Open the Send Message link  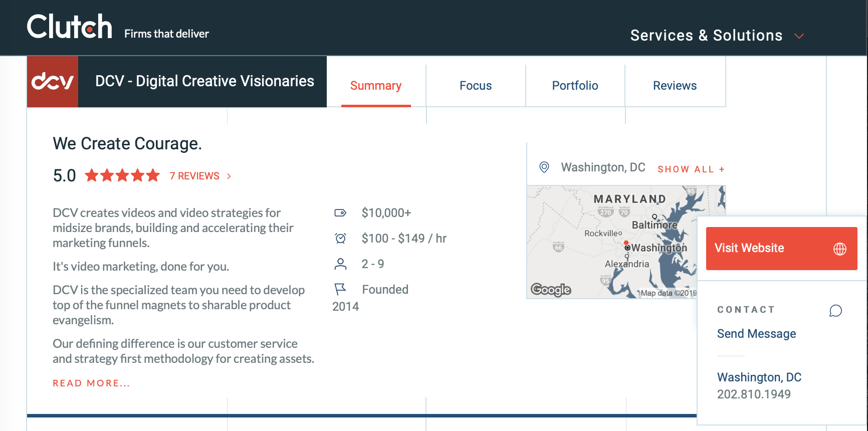[x=757, y=334]
